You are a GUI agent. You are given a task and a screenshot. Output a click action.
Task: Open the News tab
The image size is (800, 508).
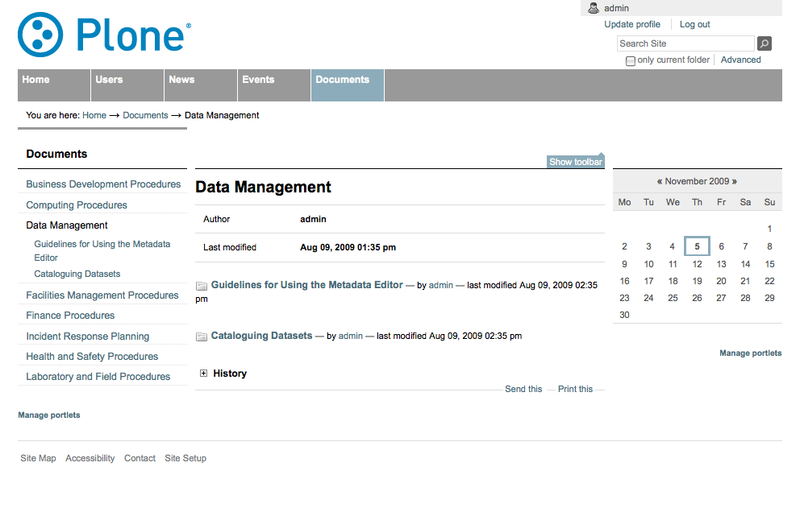point(182,80)
